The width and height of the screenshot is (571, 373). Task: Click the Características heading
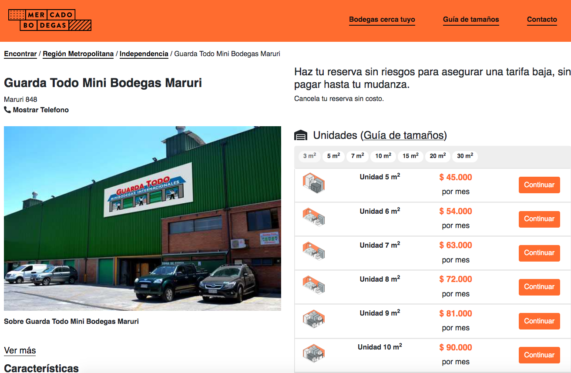[x=41, y=368]
